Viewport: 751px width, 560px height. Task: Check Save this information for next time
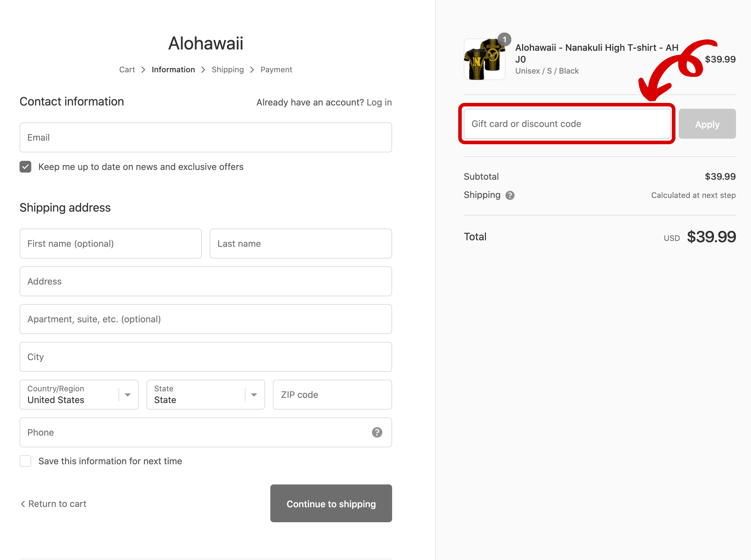point(25,461)
